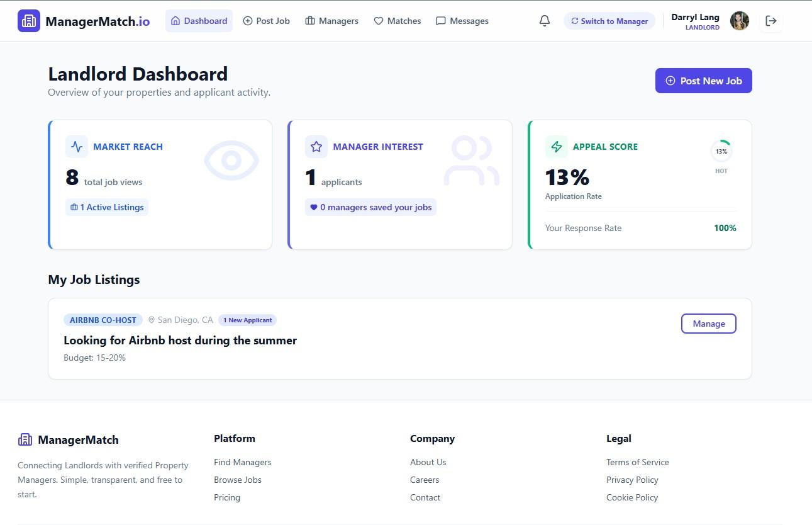The height and width of the screenshot is (525, 812).
Task: Click Darryl Lang's profile avatar
Action: tap(740, 20)
